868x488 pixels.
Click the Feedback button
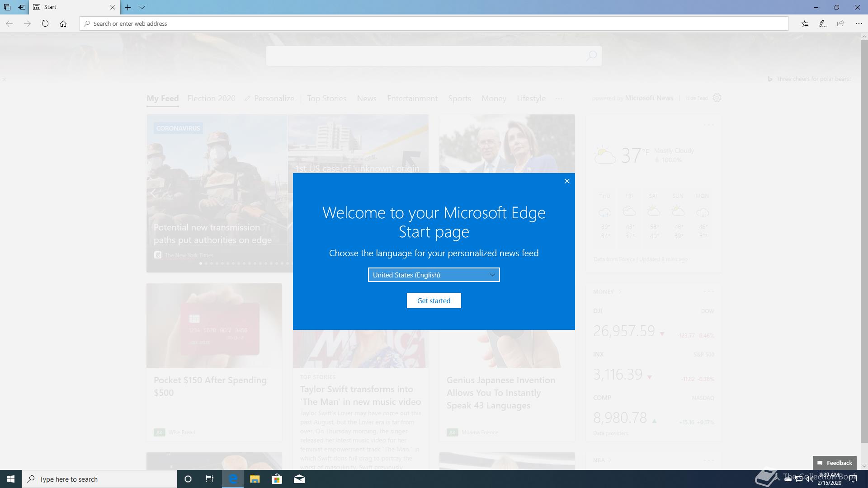point(835,463)
